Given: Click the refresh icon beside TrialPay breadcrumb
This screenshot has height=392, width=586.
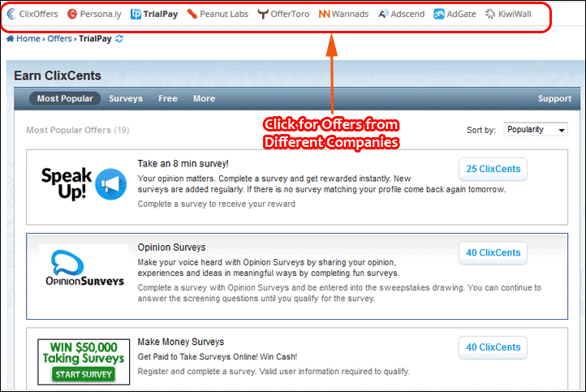Looking at the screenshot, I should pyautogui.click(x=120, y=39).
